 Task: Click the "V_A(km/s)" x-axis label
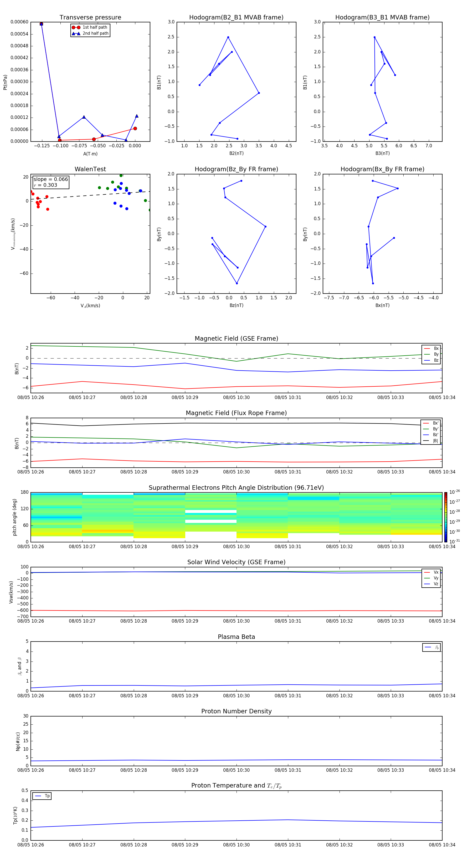point(90,306)
